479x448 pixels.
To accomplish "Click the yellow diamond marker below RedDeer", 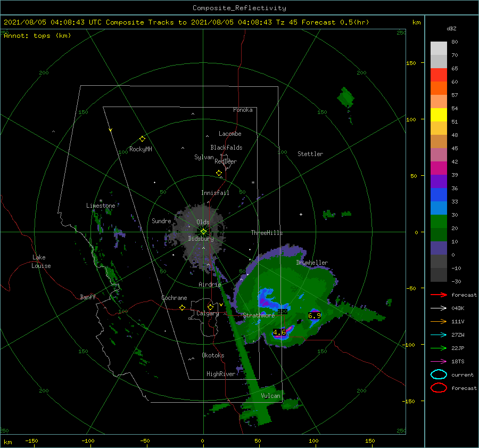I will (219, 173).
